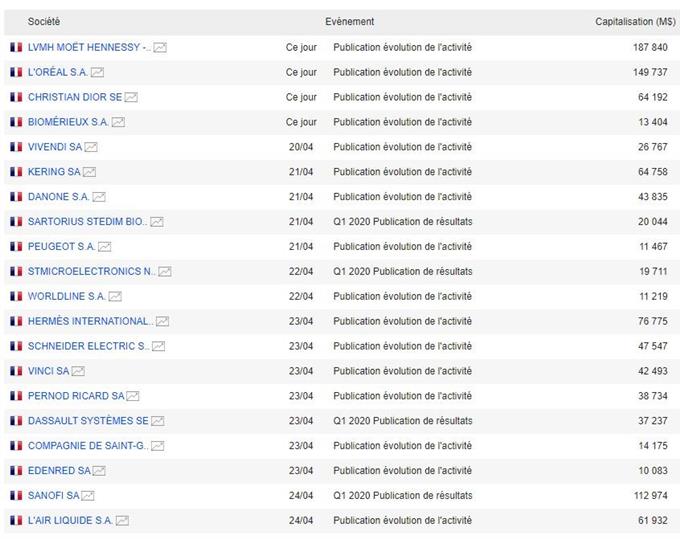Open chart icon next to Peugeot S.A.
The image size is (680, 539).
[105, 247]
